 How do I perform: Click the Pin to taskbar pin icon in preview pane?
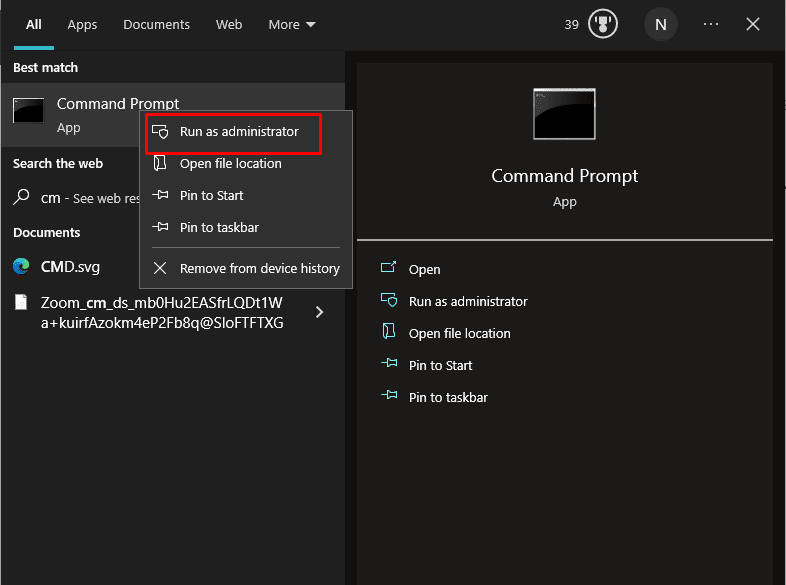pyautogui.click(x=389, y=395)
